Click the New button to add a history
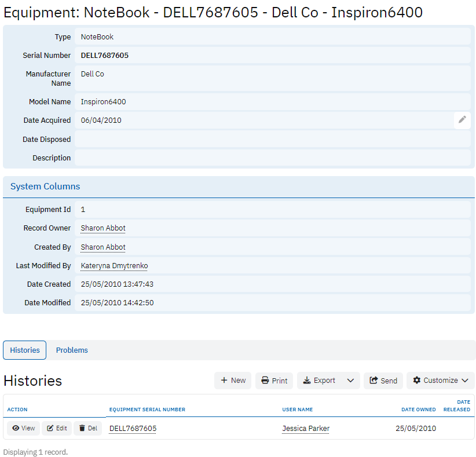This screenshot has height=457, width=476. [233, 381]
